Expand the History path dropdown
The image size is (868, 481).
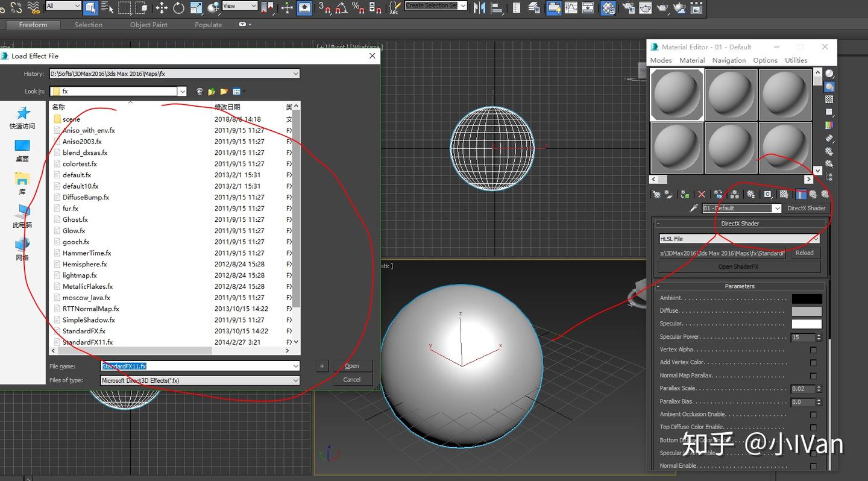pyautogui.click(x=295, y=74)
